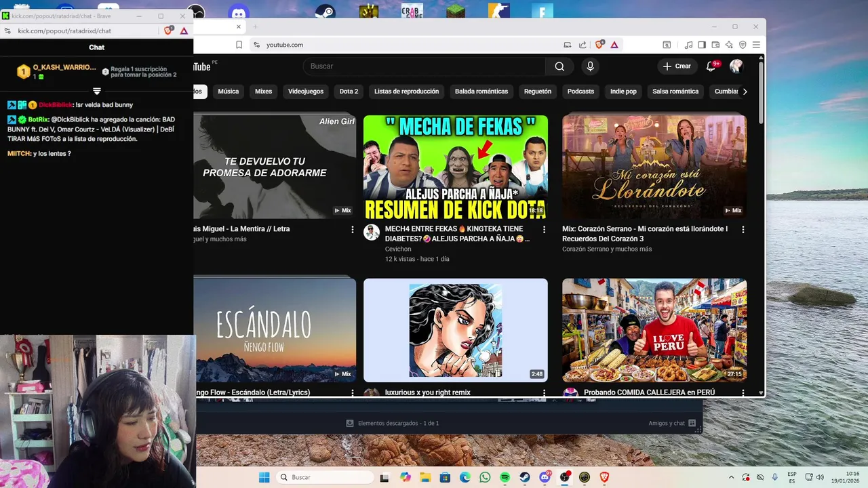Click the taskbar Buscar search box

coord(325,477)
